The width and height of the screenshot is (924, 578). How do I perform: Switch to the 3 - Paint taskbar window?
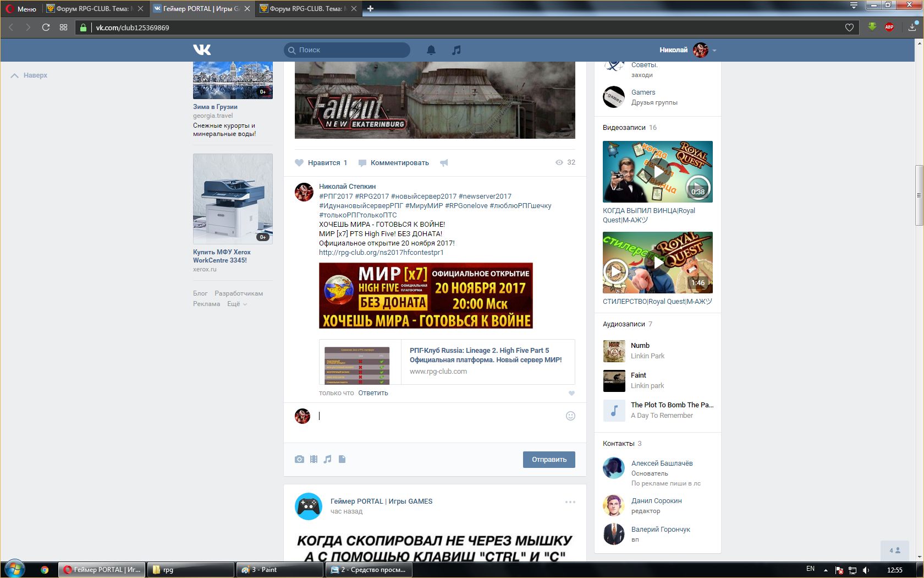click(280, 570)
